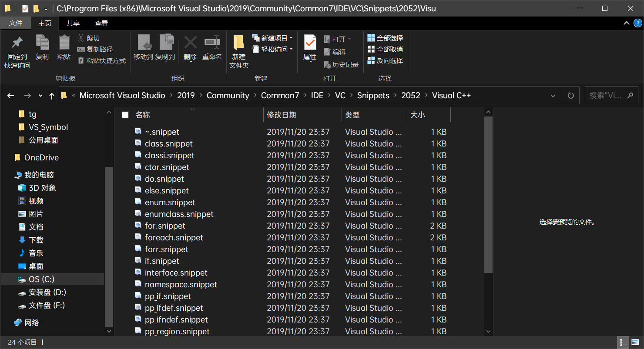This screenshot has width=644, height=349.
Task: Click the Refresh address bar icon
Action: [x=571, y=96]
